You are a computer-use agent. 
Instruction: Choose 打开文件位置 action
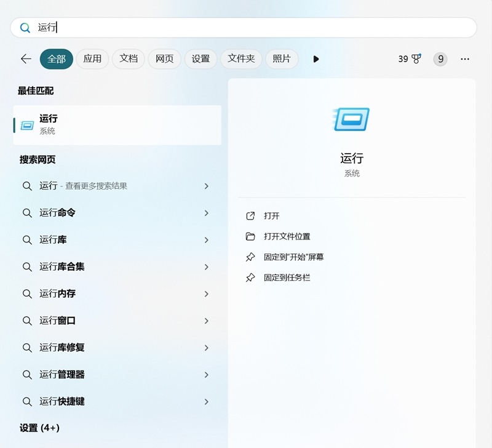[x=287, y=236]
